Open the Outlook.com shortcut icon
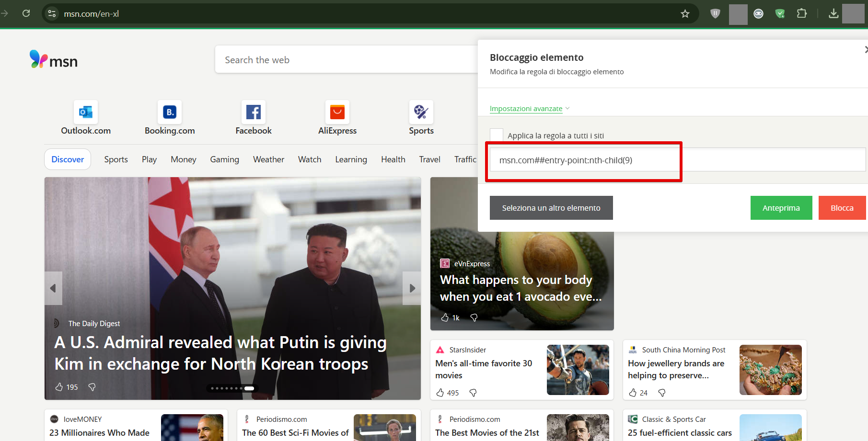Image resolution: width=868 pixels, height=441 pixels. coord(86,112)
